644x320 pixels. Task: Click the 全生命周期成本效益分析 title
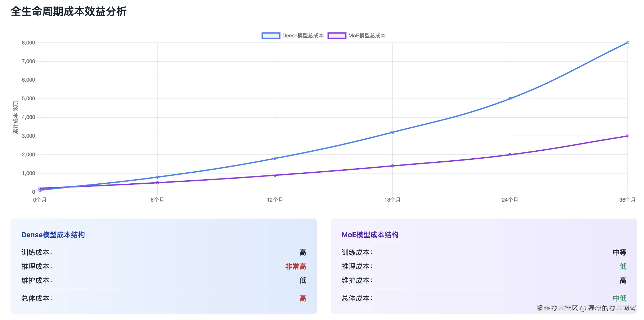(x=68, y=12)
